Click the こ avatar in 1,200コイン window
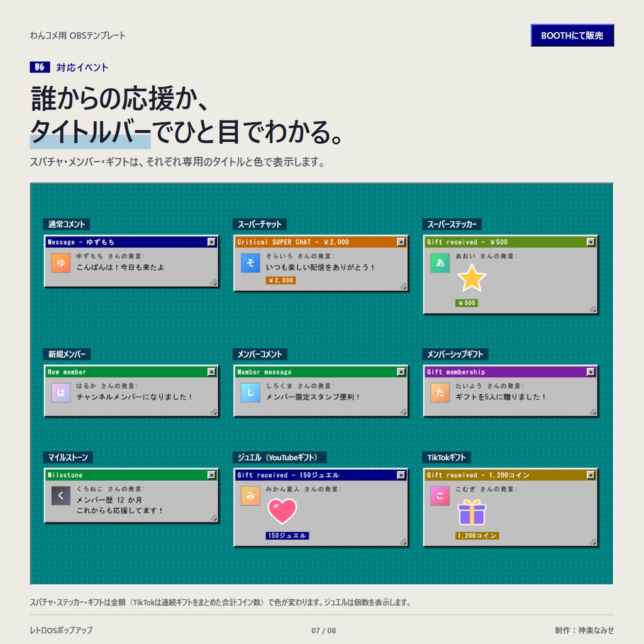The height and width of the screenshot is (644, 644). click(440, 496)
